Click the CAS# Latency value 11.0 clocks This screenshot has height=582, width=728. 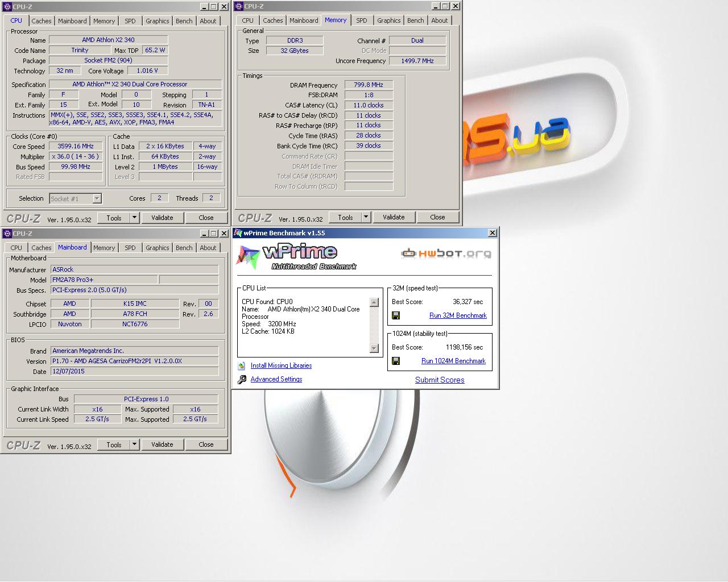click(x=369, y=105)
